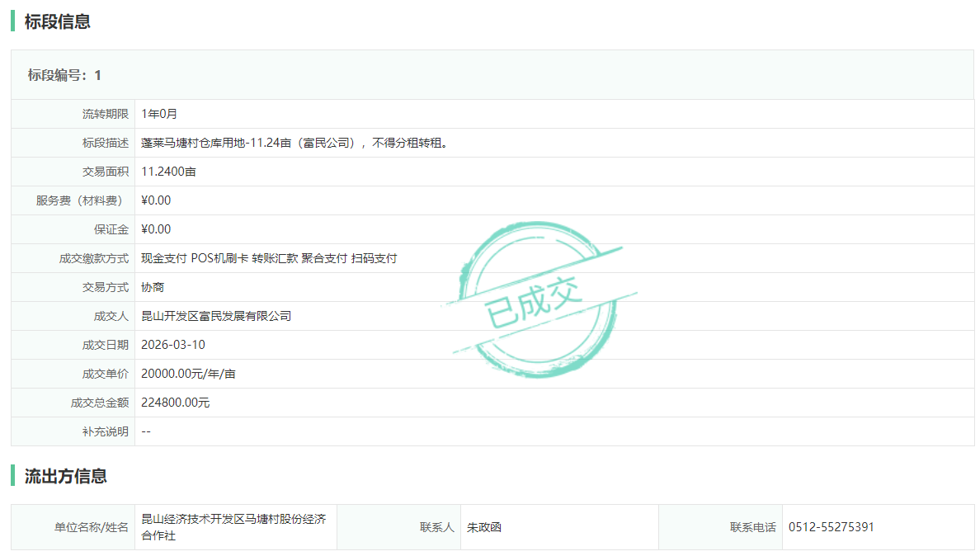Click the 交易方式 value 协商
The width and height of the screenshot is (980, 556).
tap(153, 287)
